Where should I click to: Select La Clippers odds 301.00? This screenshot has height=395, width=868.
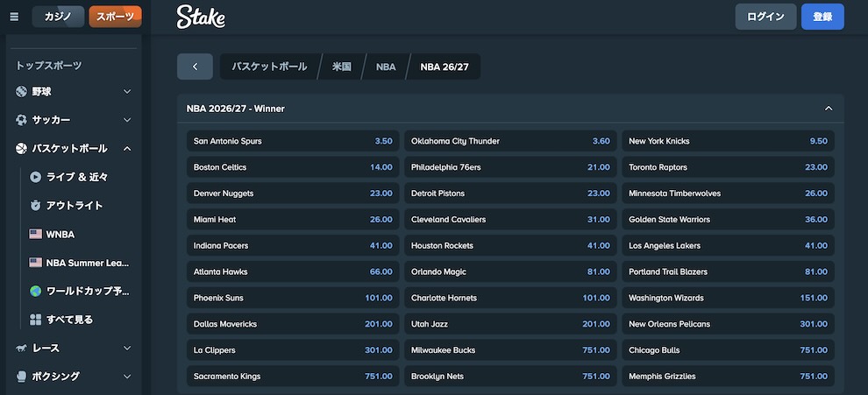293,350
